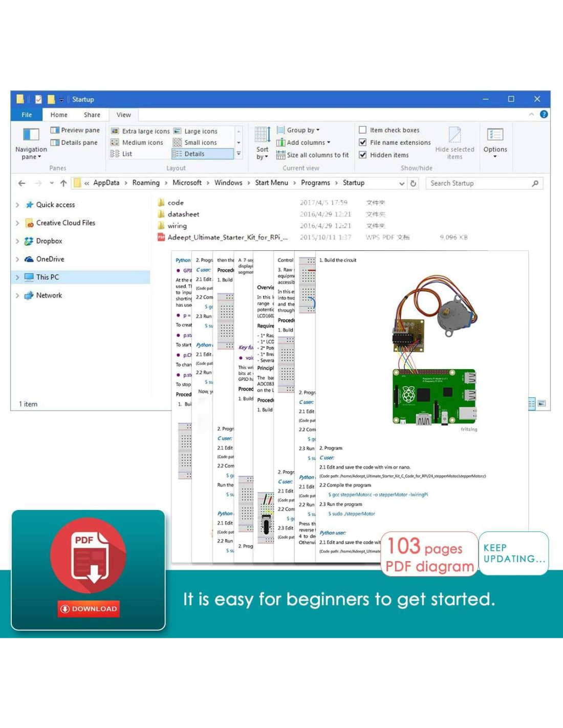The height and width of the screenshot is (728, 563).
Task: Switch to the Home ribbon tab
Action: (x=59, y=115)
